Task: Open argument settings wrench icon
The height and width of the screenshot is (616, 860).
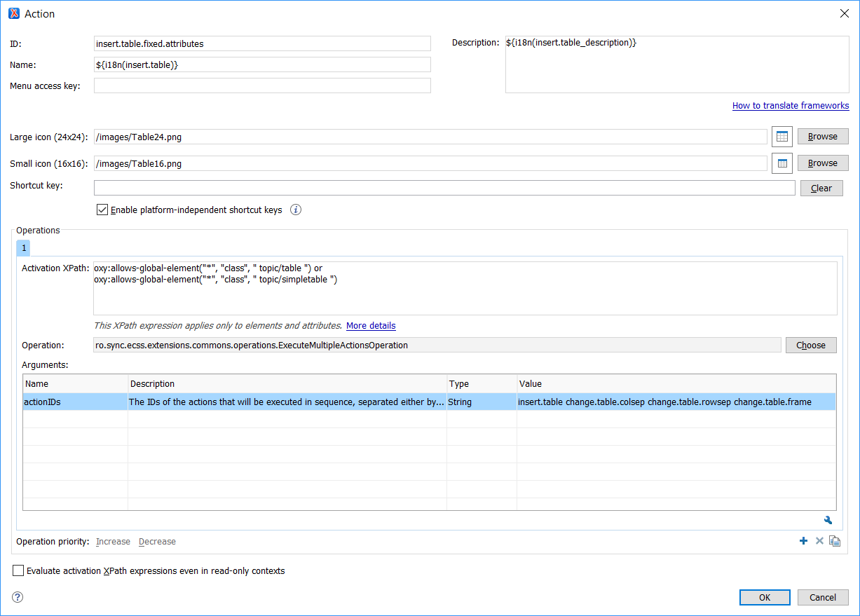Action: pyautogui.click(x=828, y=520)
